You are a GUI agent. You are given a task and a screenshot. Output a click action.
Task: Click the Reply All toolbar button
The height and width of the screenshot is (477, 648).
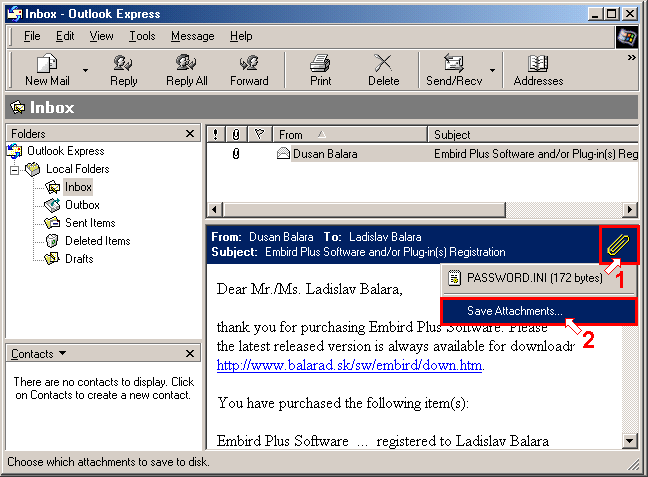pos(186,70)
